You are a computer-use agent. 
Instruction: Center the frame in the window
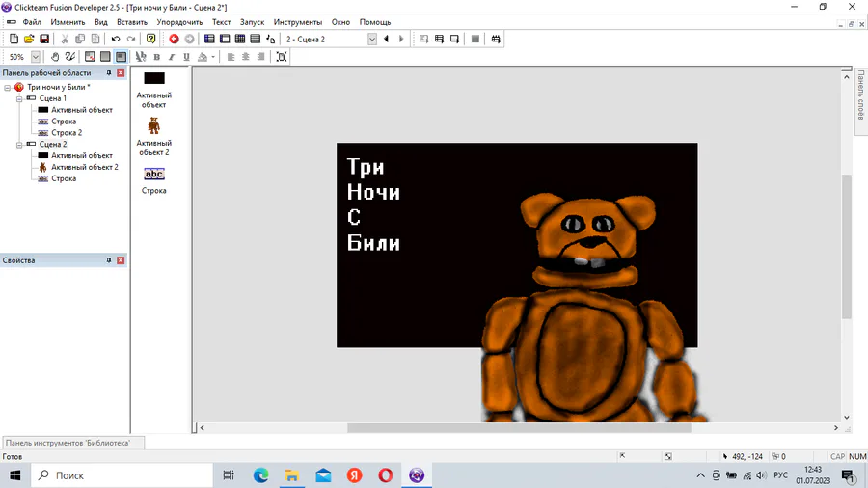coord(282,57)
